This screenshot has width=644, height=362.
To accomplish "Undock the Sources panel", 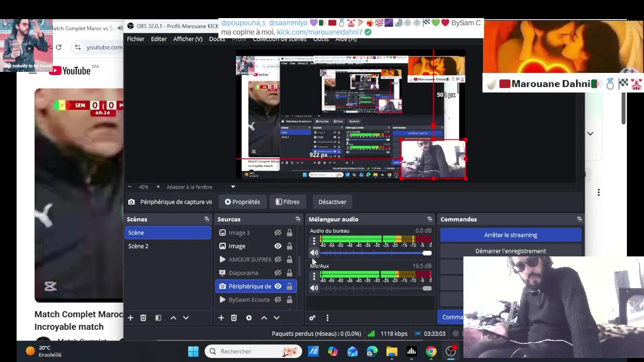I will tap(298, 219).
